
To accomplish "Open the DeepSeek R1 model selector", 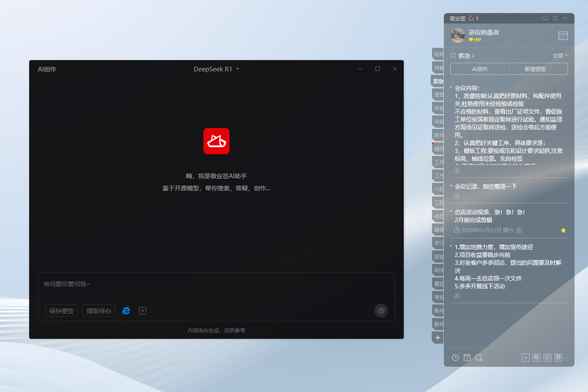I will [x=216, y=68].
